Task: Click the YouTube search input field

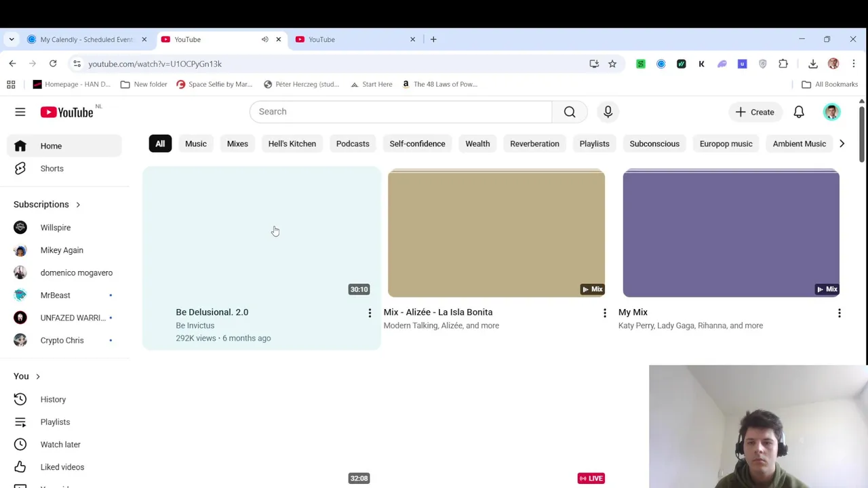Action: click(x=401, y=112)
